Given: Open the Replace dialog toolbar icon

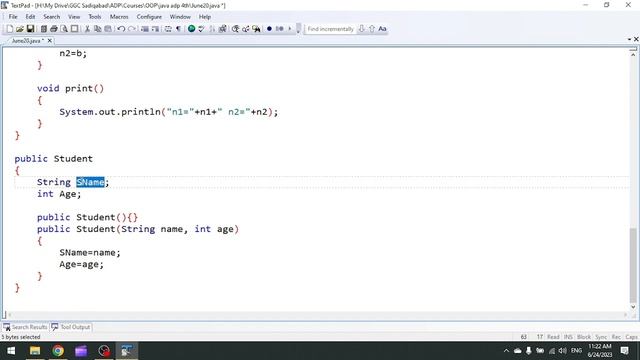Looking at the screenshot, I should pyautogui.click(x=246, y=29).
